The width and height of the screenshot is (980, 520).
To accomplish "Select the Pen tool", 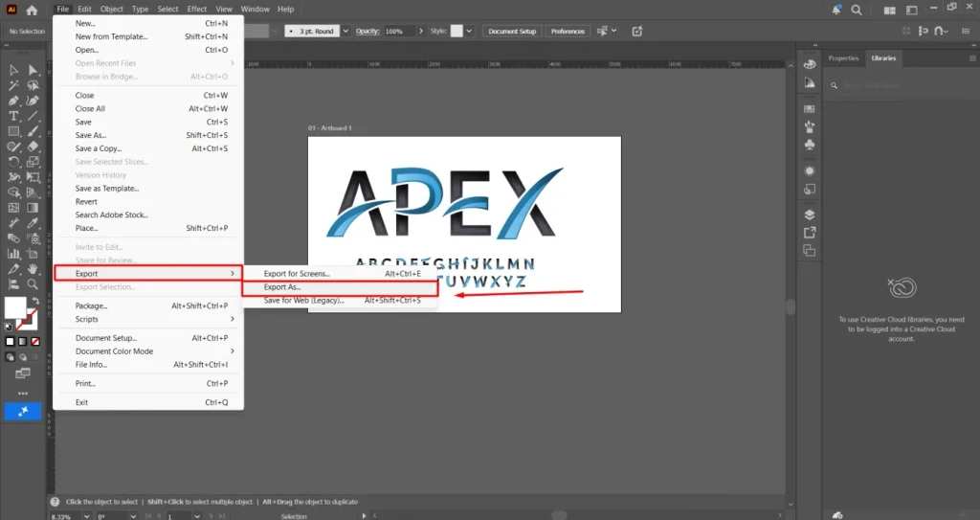I will (x=13, y=101).
